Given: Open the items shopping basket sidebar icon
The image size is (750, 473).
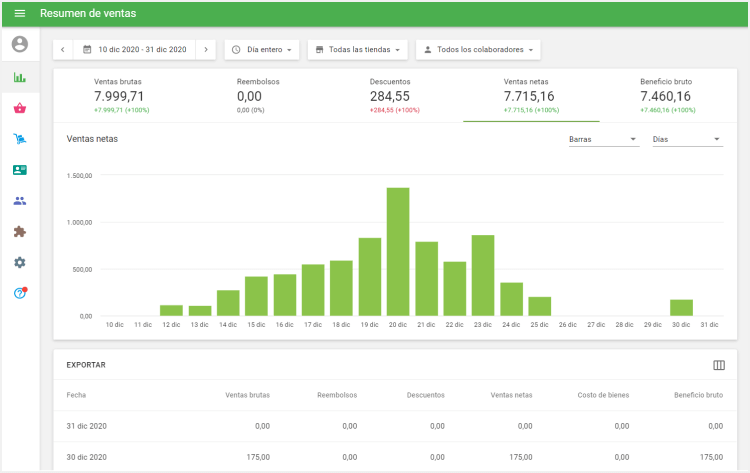Looking at the screenshot, I should (20, 108).
